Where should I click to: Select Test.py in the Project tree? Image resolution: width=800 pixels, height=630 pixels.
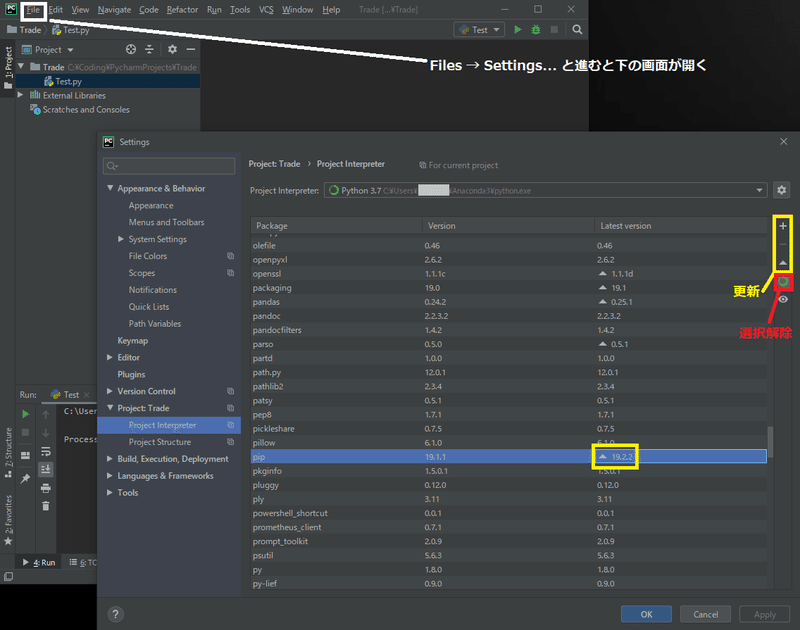pyautogui.click(x=68, y=81)
